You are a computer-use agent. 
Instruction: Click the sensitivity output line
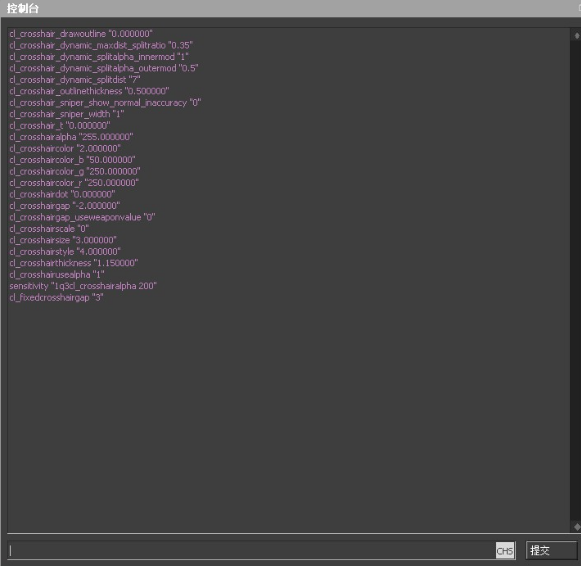pyautogui.click(x=83, y=286)
